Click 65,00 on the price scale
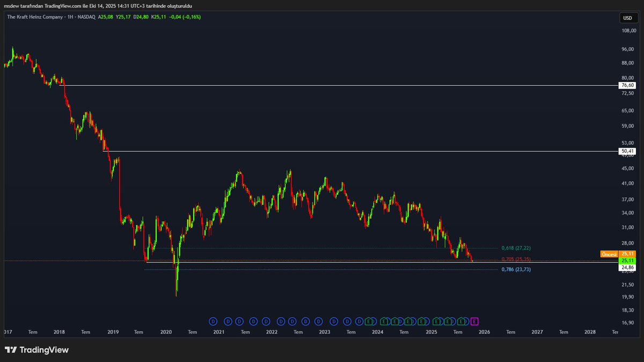644x362 pixels. point(628,111)
